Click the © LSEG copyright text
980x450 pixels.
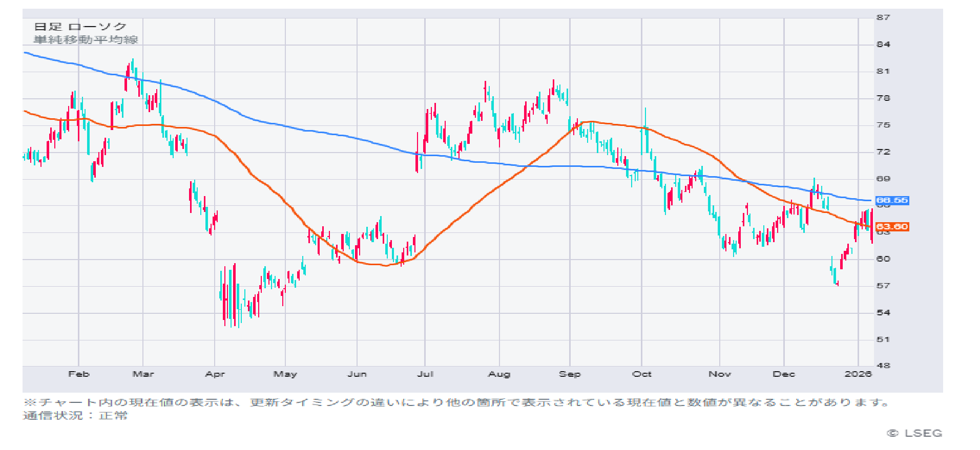coord(914,433)
